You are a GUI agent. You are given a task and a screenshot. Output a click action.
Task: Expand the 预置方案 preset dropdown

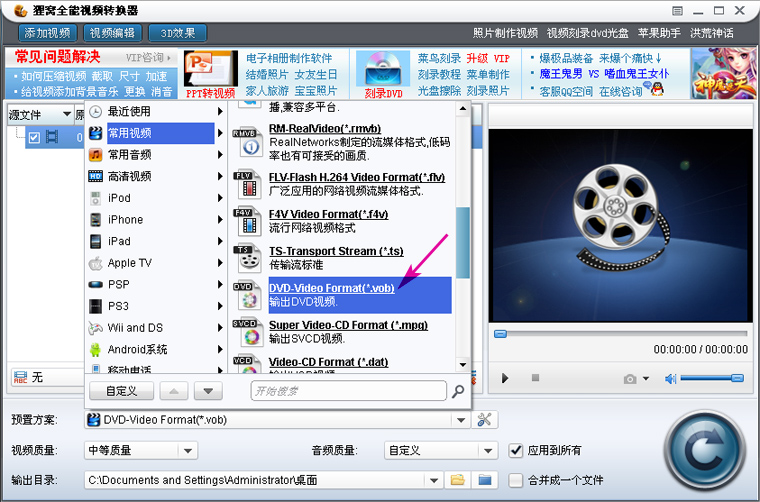(461, 420)
